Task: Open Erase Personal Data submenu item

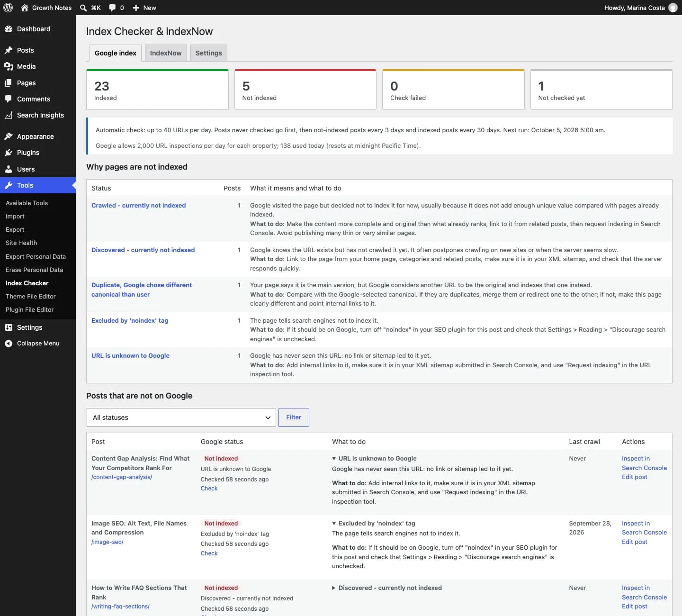Action: click(x=34, y=270)
